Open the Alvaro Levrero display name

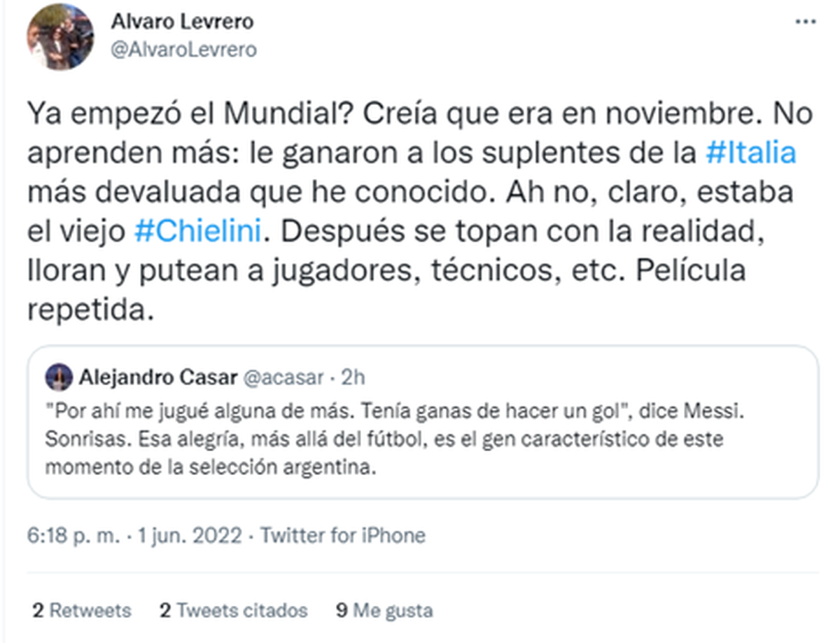[x=182, y=22]
